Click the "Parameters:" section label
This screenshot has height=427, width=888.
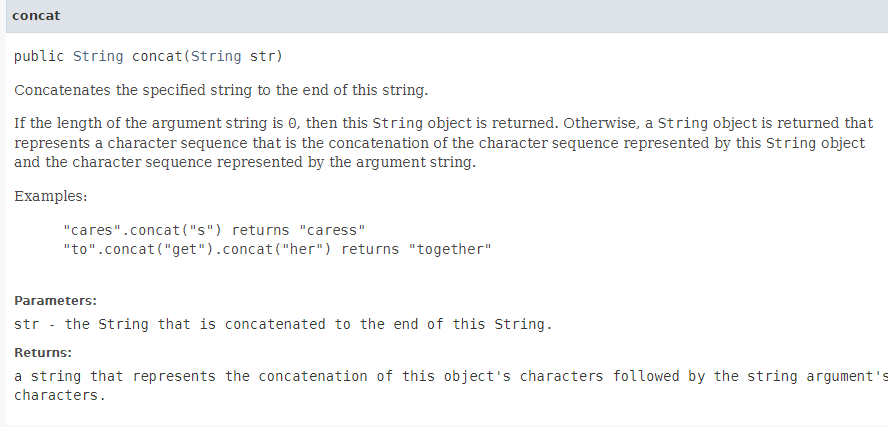coord(56,301)
